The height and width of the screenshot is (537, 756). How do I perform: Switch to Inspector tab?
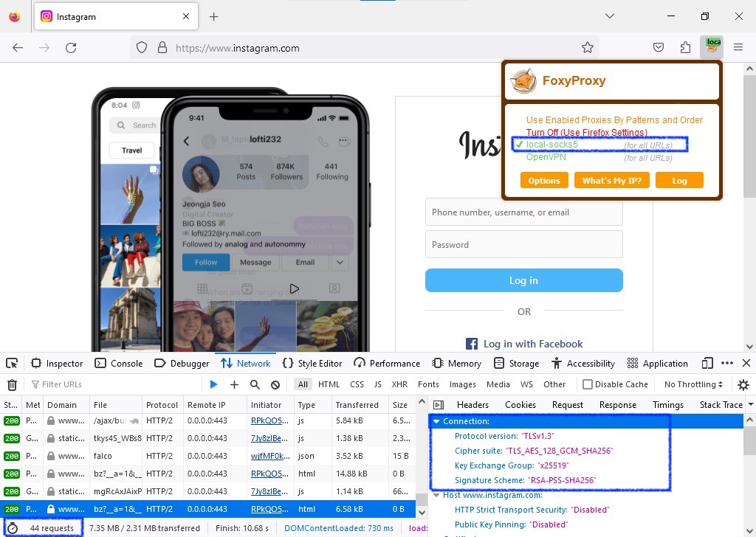[x=57, y=363]
